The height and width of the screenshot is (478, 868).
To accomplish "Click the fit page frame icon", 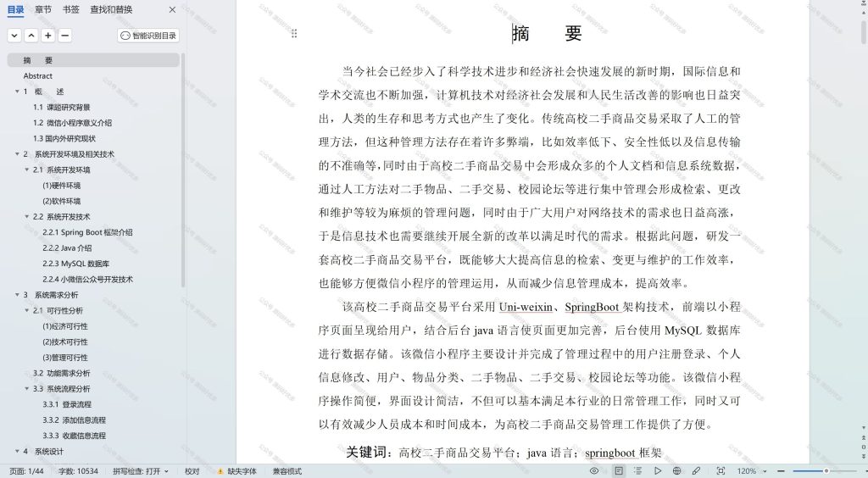I will tap(721, 471).
